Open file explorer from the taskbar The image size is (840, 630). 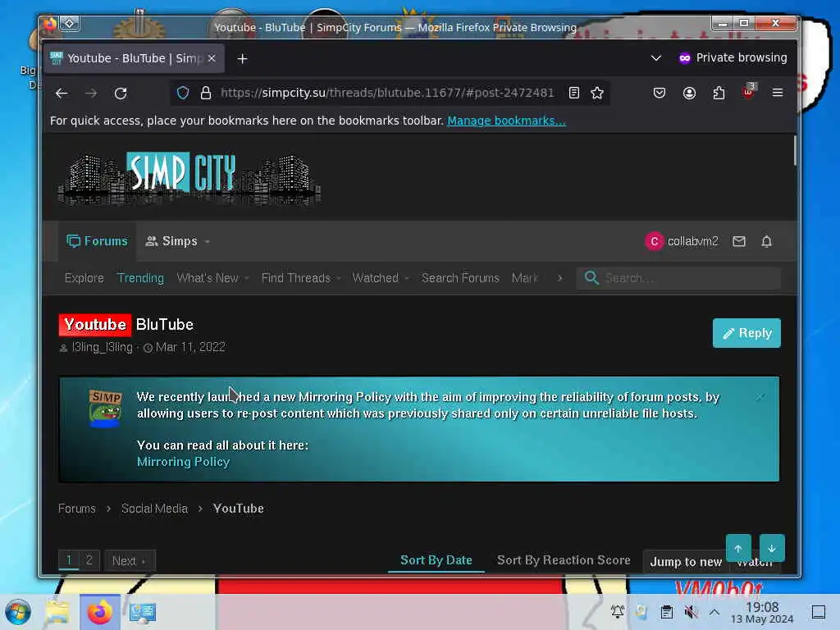(57, 612)
